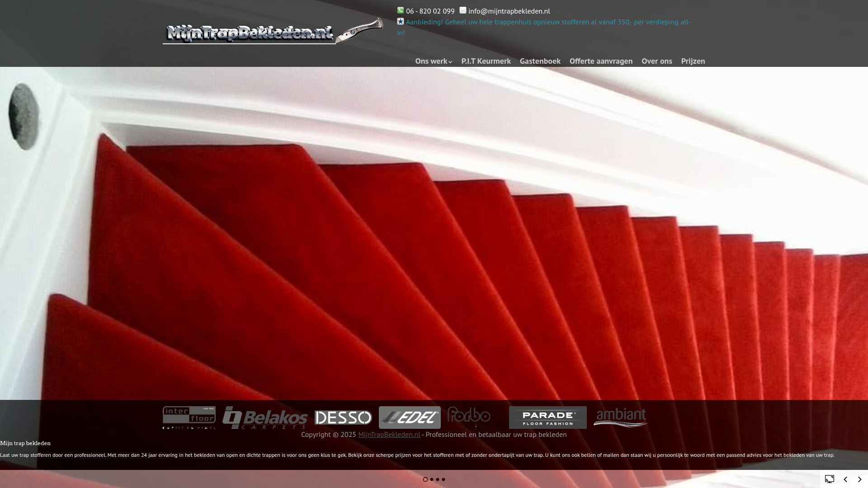Click the Ambiant brand logo
The image size is (868, 488).
click(620, 418)
